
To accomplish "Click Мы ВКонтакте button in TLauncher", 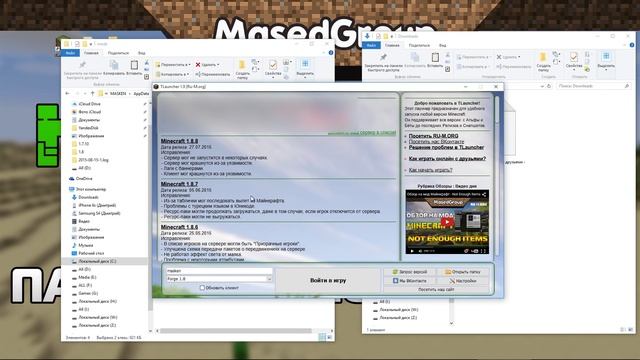I will coord(410,281).
